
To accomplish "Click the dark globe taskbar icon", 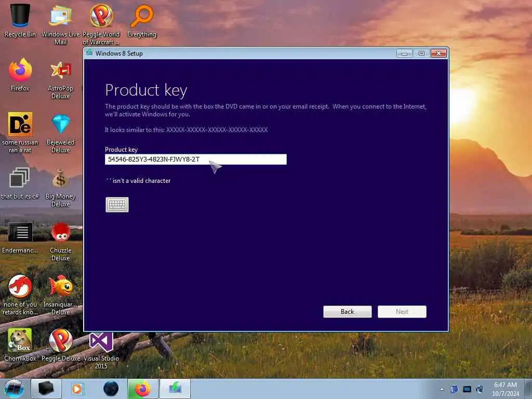I will (111, 389).
